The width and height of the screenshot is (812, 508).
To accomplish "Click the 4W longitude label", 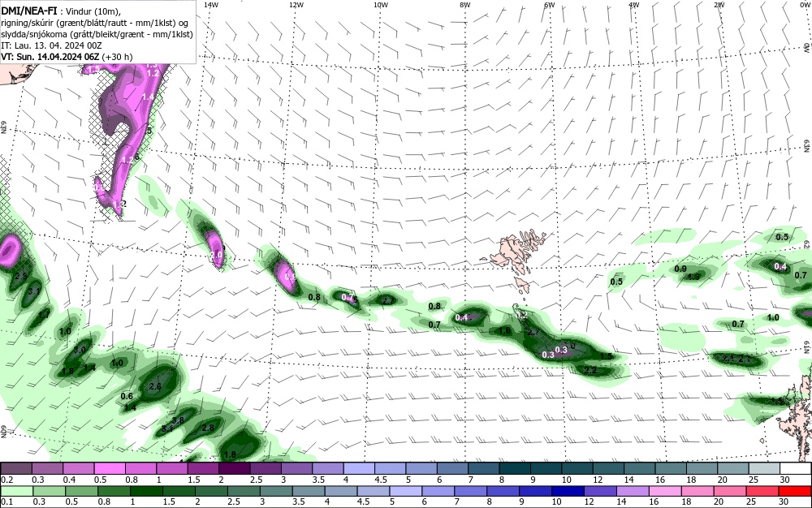I will point(634,5).
